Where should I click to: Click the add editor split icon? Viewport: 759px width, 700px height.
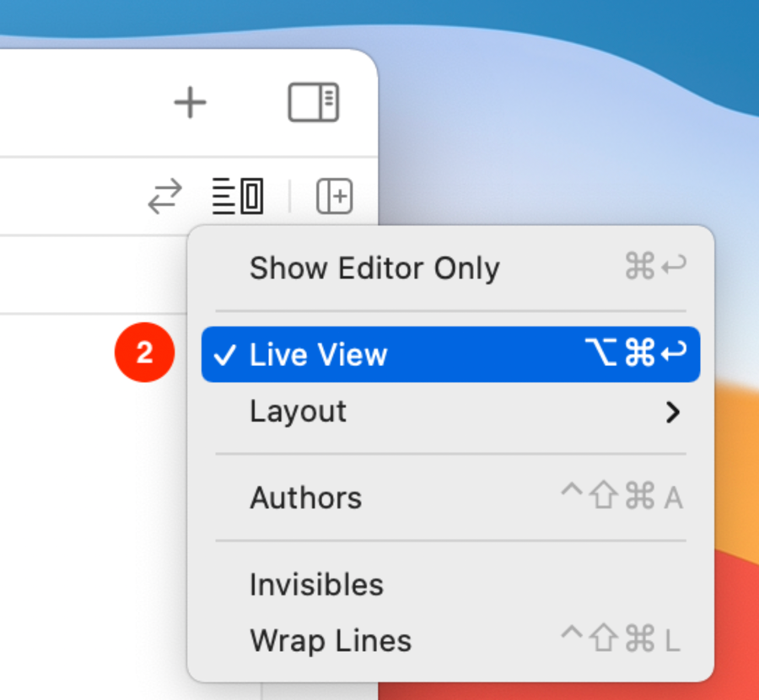334,197
